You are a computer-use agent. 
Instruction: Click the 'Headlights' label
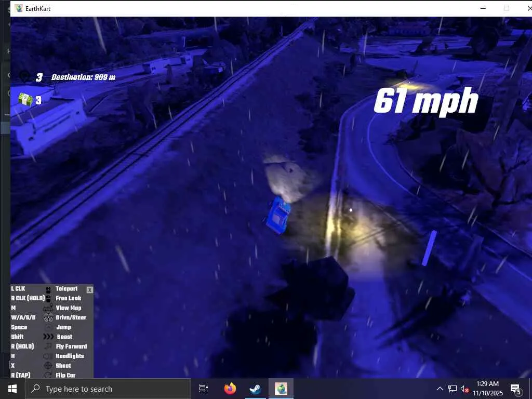[x=70, y=356]
